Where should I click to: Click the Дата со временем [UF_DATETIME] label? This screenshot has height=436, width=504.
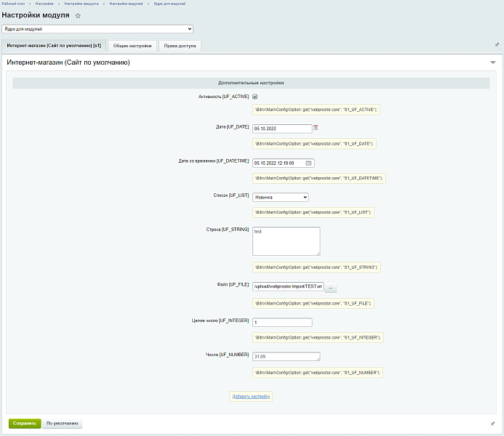coord(214,161)
